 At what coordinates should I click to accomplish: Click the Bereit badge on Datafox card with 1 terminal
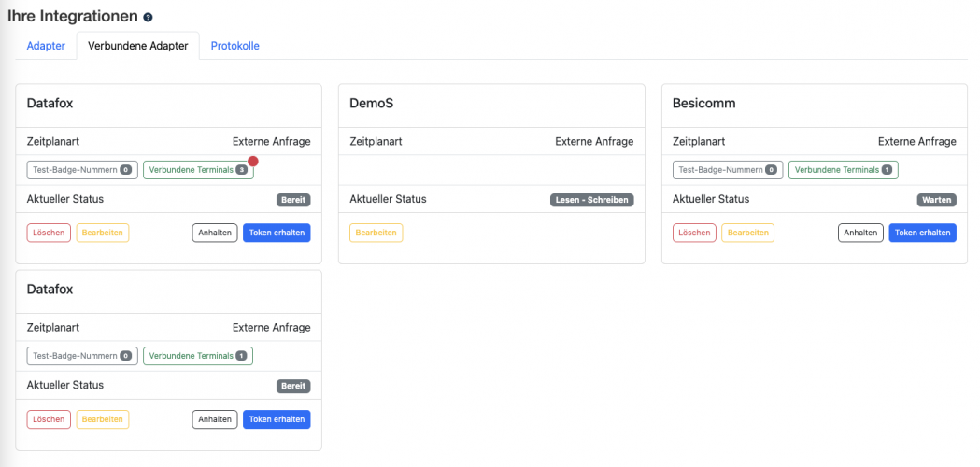(293, 387)
